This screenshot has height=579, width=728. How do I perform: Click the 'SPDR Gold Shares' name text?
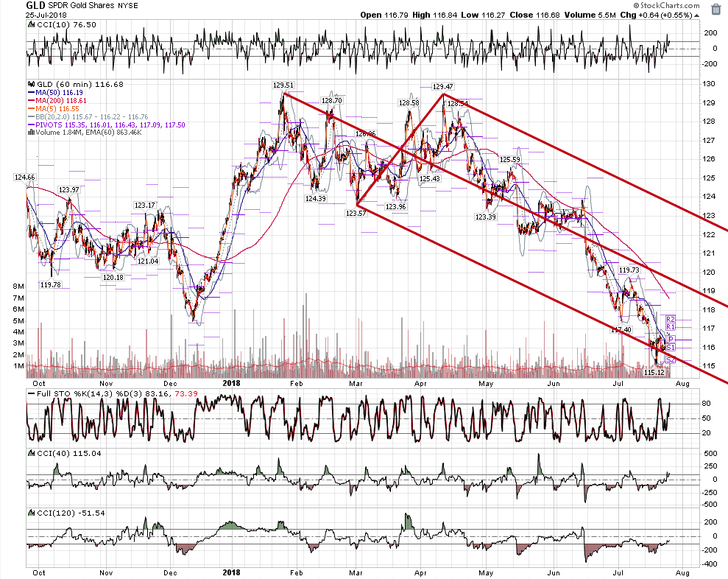click(81, 6)
